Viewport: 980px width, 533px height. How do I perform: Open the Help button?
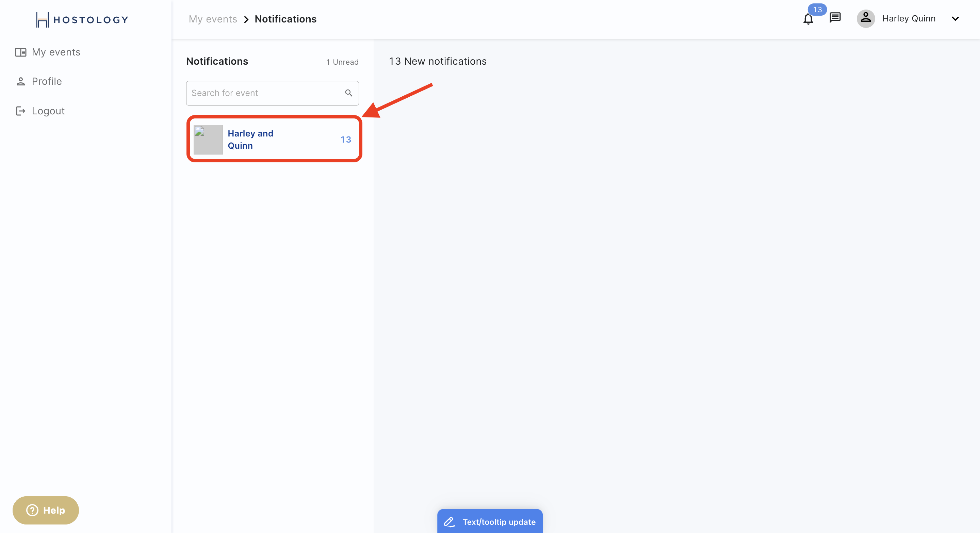click(46, 510)
